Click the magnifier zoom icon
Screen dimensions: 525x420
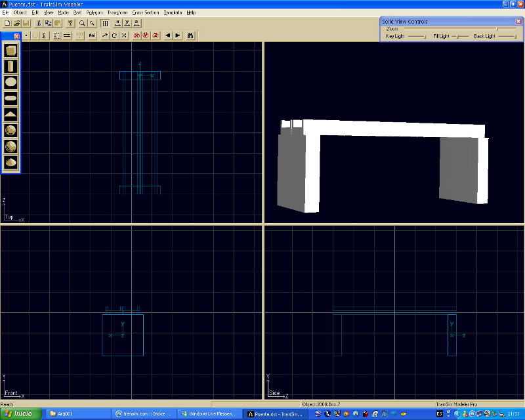point(82,23)
